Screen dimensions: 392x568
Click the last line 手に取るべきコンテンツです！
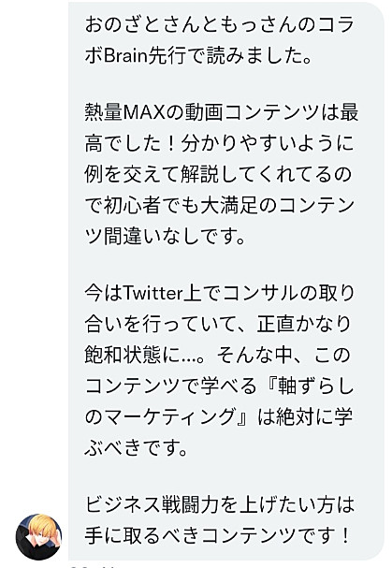pyautogui.click(x=217, y=535)
